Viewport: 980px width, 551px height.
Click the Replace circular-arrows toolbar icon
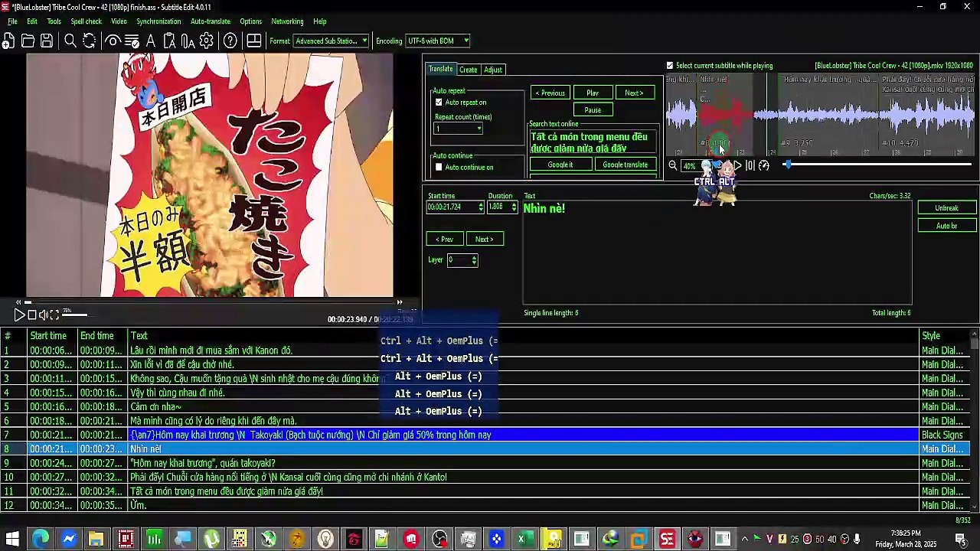coord(90,41)
